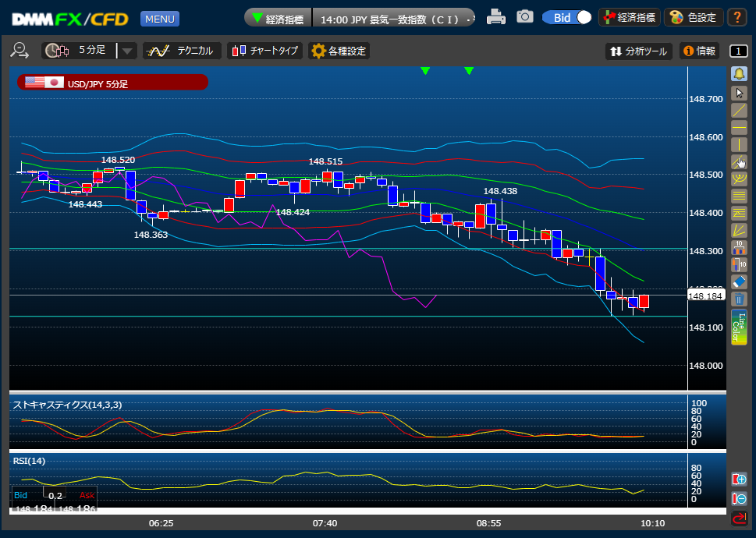Open 各種設定 settings
Screen dimensions: 756x538
click(339, 51)
